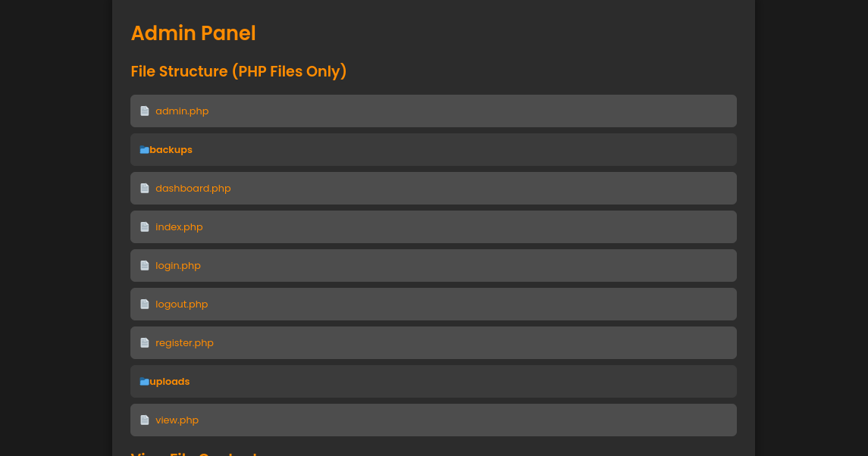Click the file icon beside register.php
Screen dimensions: 868x456
click(145, 343)
